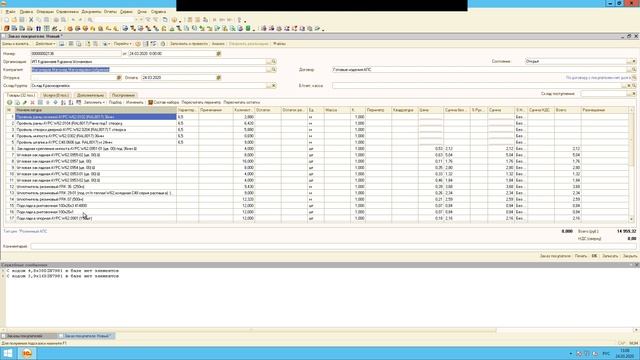640x360 pixels.
Task: Click the Номенклатура column header
Action: tap(96, 110)
